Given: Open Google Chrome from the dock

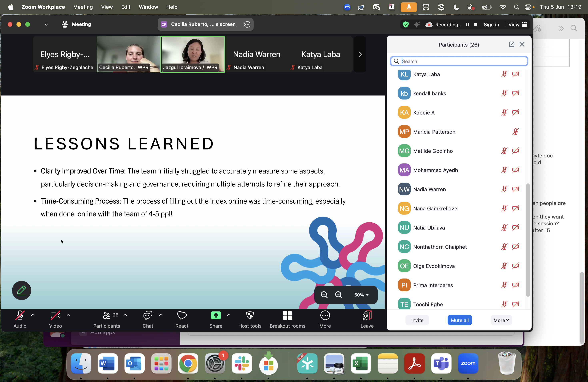Looking at the screenshot, I should pos(188,363).
